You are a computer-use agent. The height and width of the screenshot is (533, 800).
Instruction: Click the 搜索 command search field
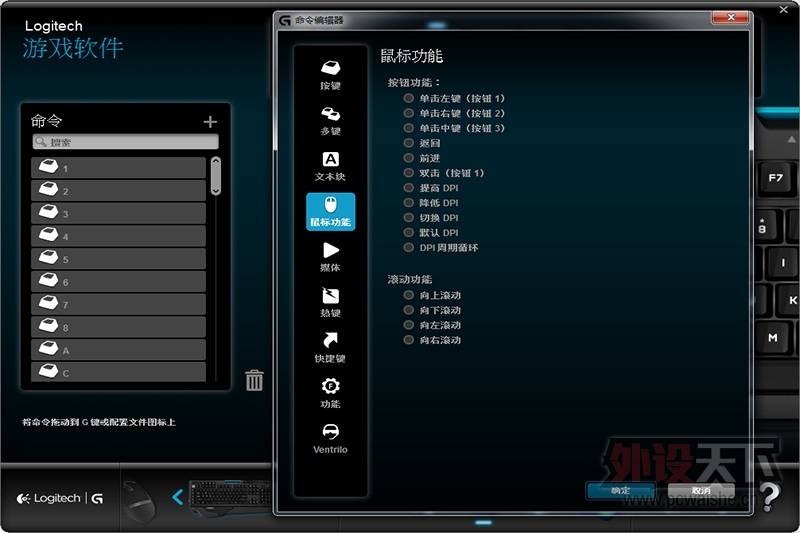click(125, 143)
